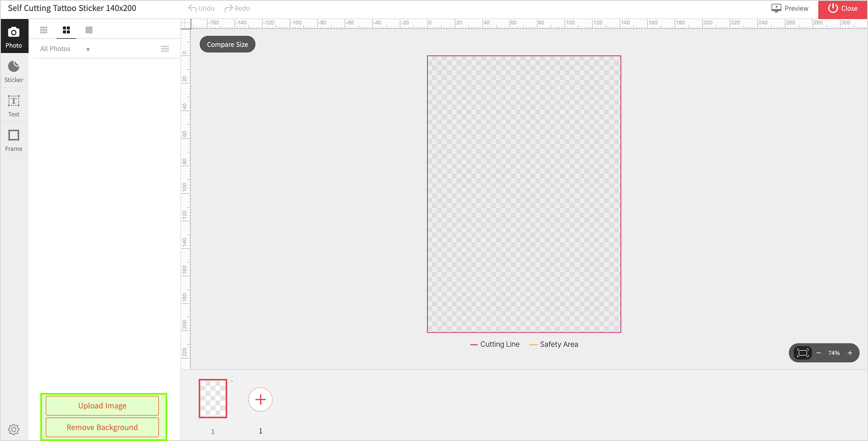Expand the All Photos dropdown
Screen dimensions: 868x441
click(x=65, y=49)
